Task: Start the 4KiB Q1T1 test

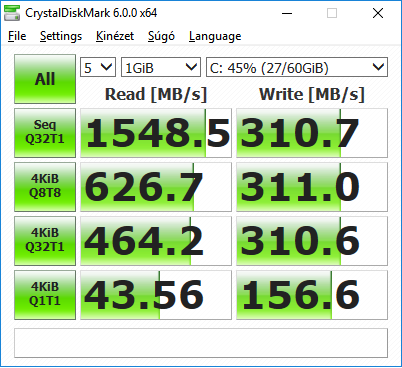Action: coord(45,295)
